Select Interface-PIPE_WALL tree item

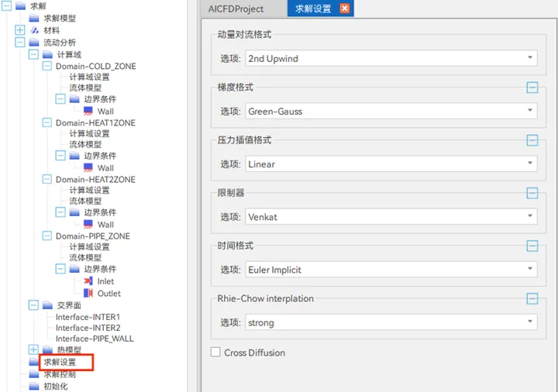[x=95, y=339]
